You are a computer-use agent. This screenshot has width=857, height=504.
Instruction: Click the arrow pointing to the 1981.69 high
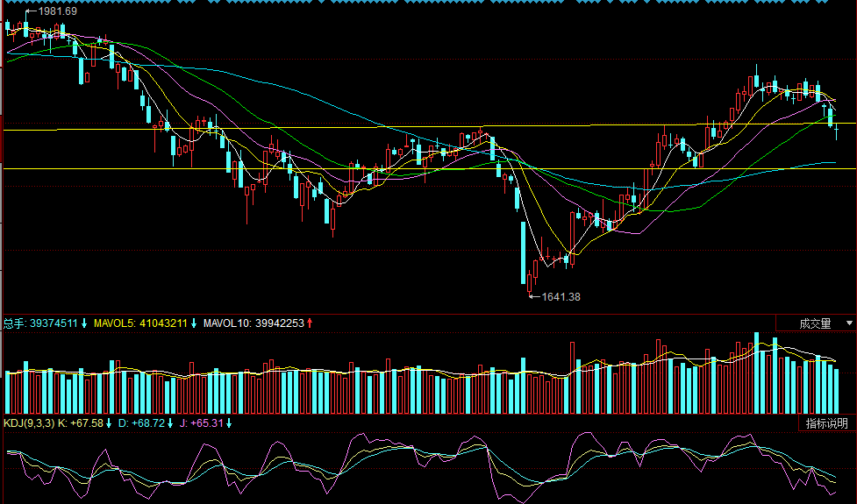(x=31, y=11)
